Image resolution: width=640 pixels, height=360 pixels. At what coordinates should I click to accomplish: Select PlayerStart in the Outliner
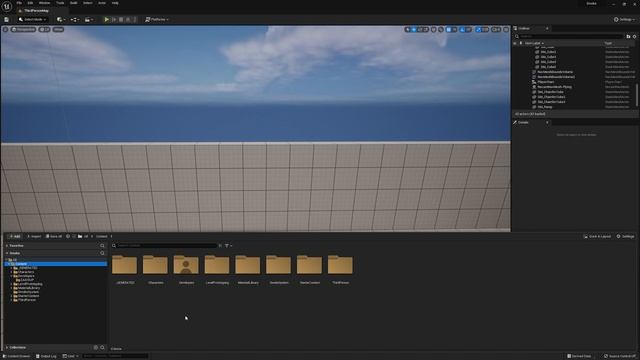click(545, 82)
